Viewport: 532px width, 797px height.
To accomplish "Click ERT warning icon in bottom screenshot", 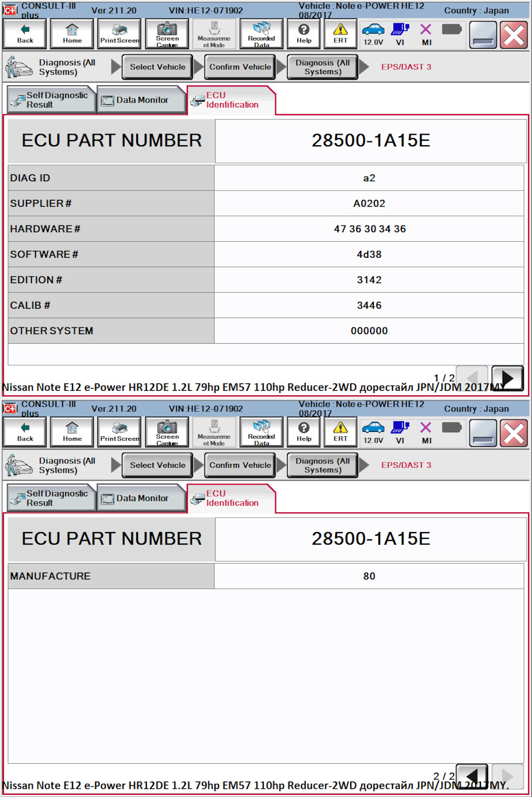I will coord(340,432).
